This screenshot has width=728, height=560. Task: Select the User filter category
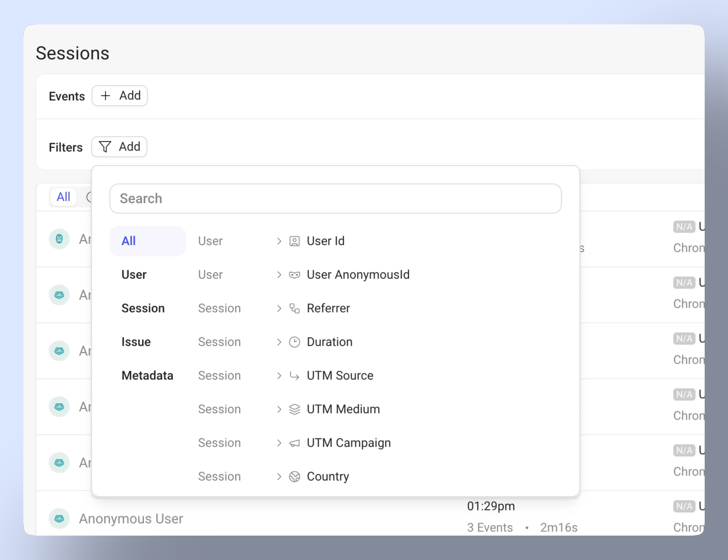[134, 275]
